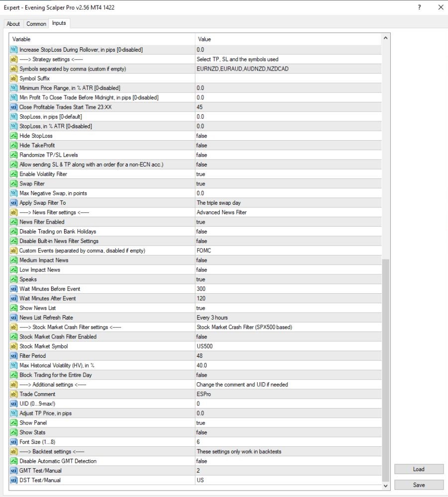
Task: Click the icon next to News Filter Enabled
Action: pyautogui.click(x=13, y=222)
